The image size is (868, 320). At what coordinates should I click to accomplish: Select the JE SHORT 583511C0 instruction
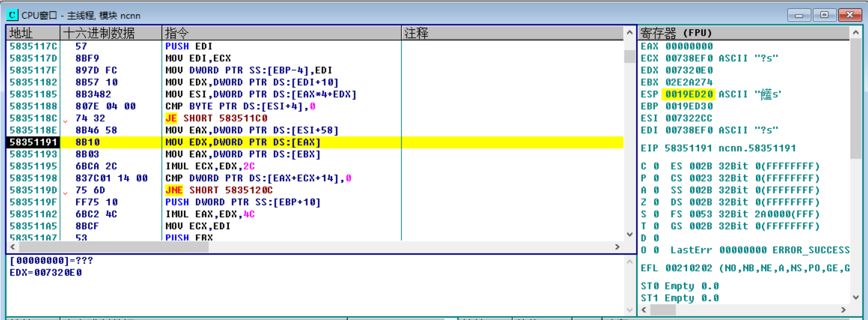click(216, 118)
